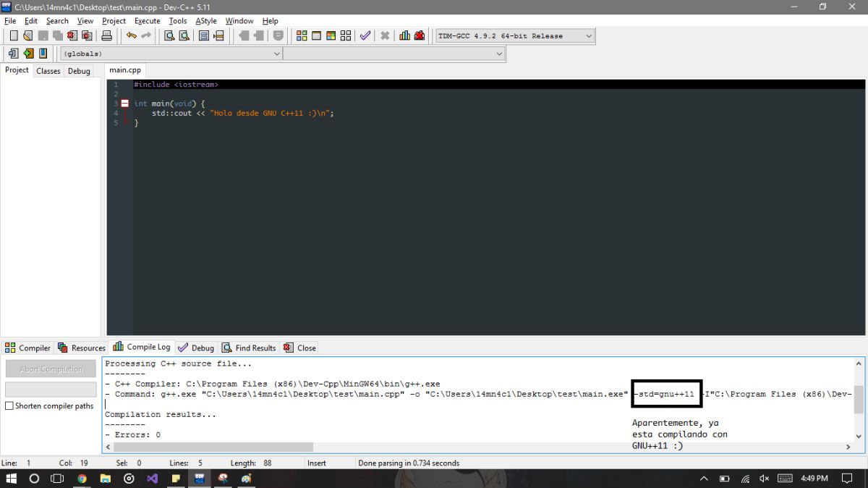Open Find with the magnifier icon
The image size is (868, 488).
[169, 35]
